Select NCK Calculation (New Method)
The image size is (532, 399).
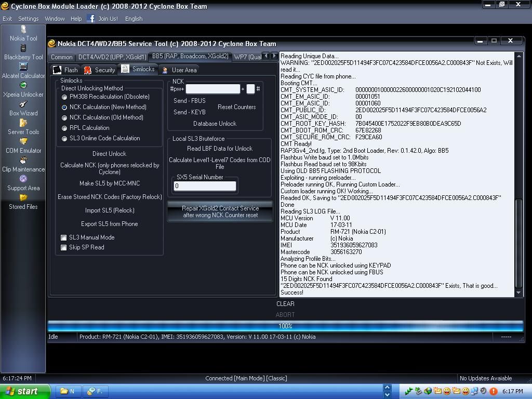tap(64, 107)
